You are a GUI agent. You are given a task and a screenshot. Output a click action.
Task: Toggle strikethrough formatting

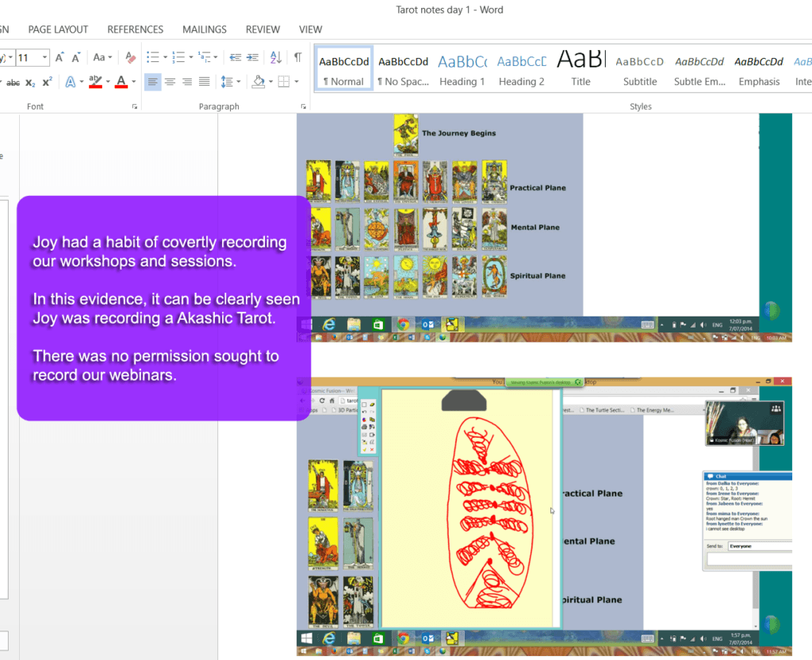[13, 82]
